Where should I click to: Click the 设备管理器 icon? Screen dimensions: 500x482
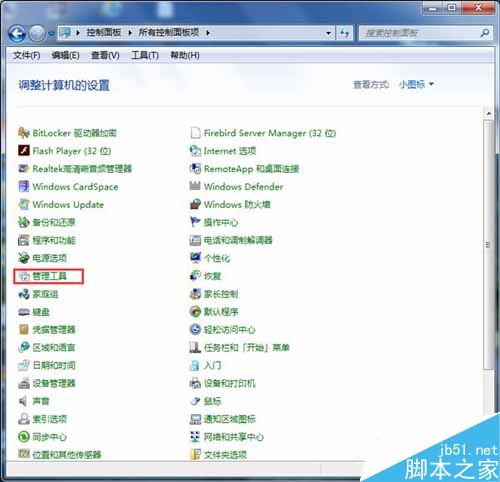(x=24, y=383)
